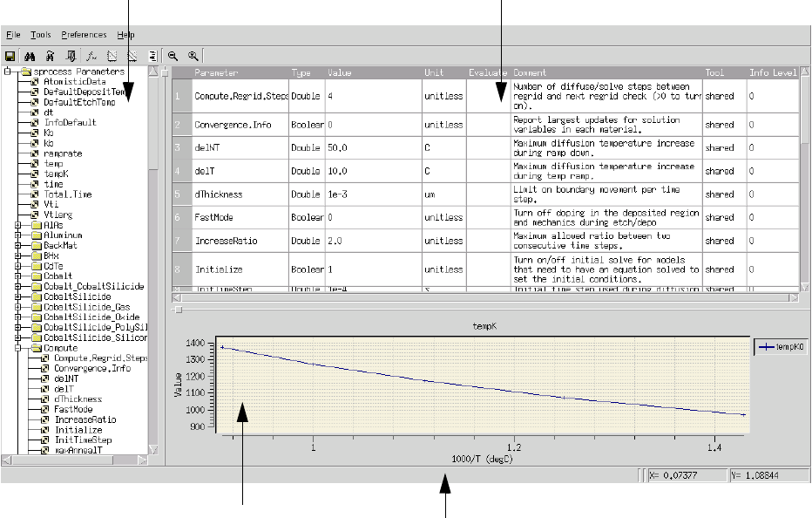The height and width of the screenshot is (518, 812).
Task: Click the Save disk icon in toolbar
Action: pyautogui.click(x=10, y=54)
